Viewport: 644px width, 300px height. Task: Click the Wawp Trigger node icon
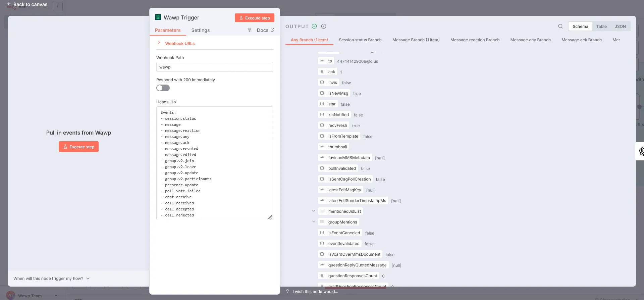(158, 17)
